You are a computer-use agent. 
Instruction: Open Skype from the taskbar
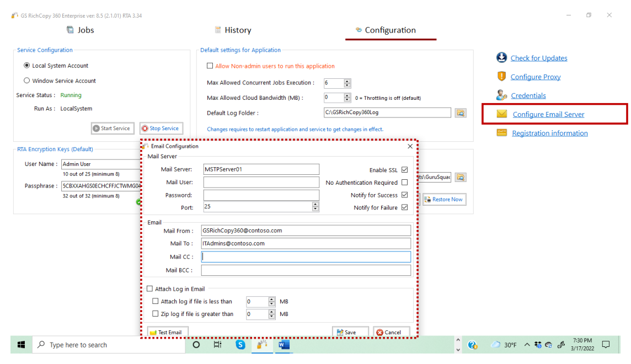click(240, 345)
